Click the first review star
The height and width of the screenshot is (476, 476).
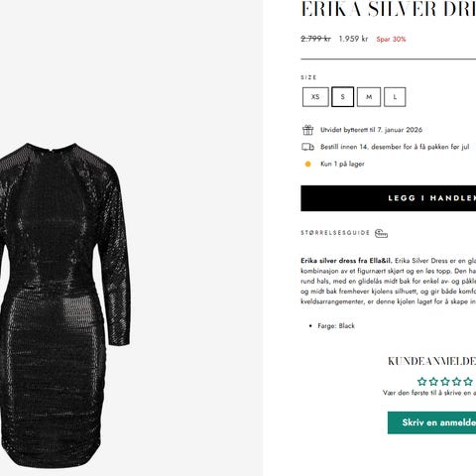[421, 382]
